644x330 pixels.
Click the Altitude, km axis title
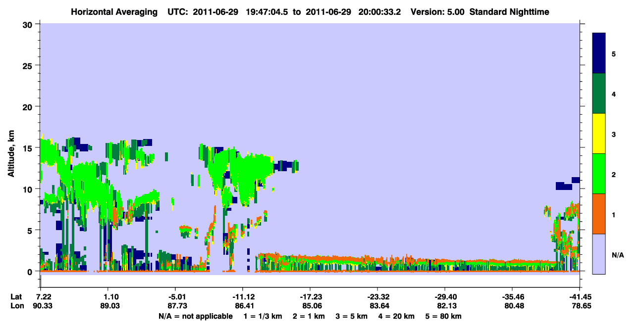point(11,147)
